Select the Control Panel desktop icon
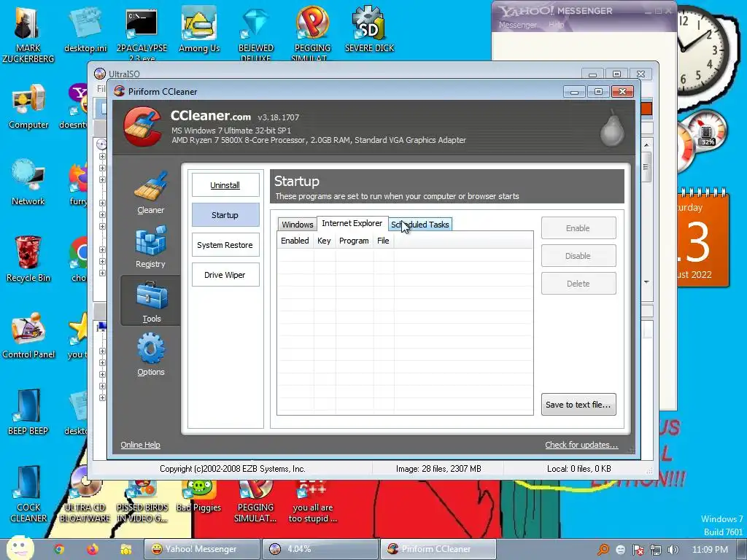747x560 pixels. [28, 335]
